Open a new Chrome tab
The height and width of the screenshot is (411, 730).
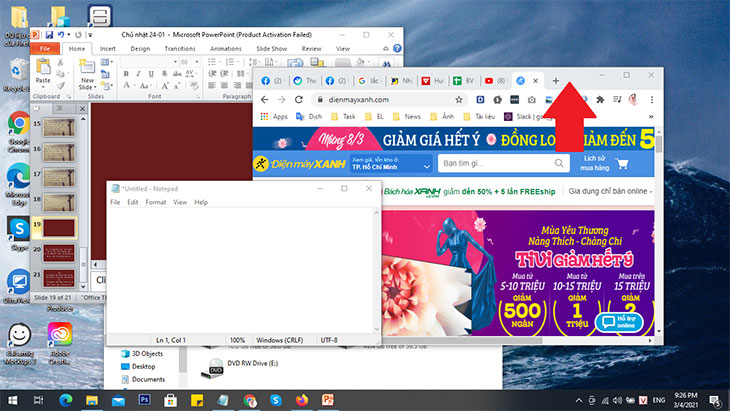(x=556, y=80)
